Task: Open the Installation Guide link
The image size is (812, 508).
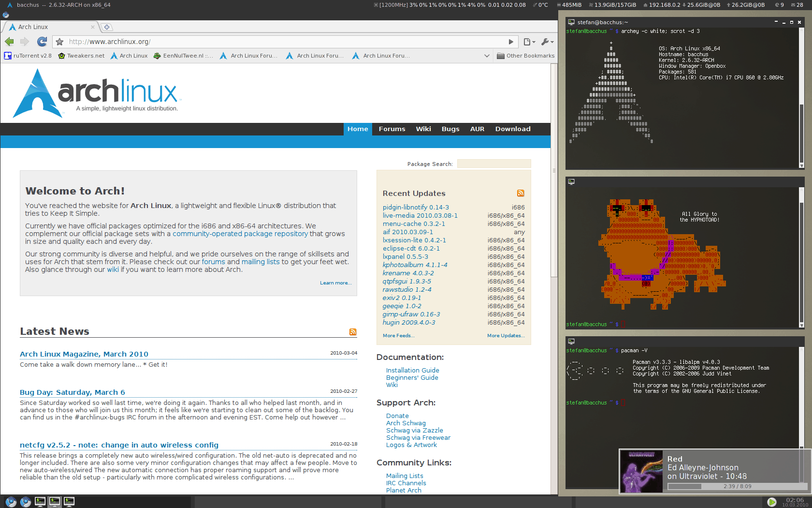Action: click(x=413, y=371)
